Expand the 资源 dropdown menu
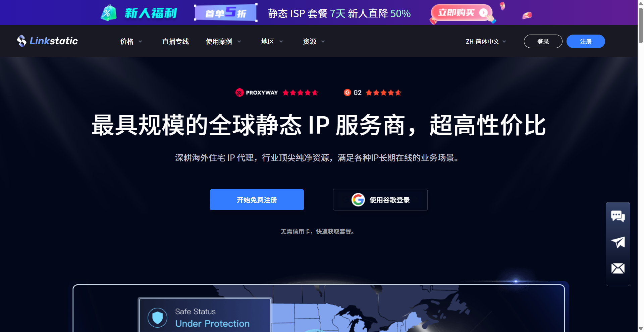644x332 pixels. coord(314,41)
